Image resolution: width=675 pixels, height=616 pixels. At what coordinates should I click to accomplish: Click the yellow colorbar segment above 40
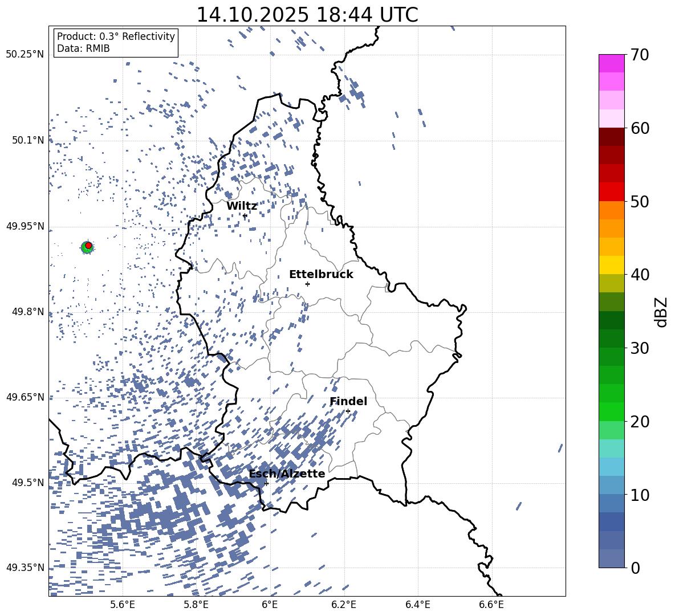pos(612,265)
